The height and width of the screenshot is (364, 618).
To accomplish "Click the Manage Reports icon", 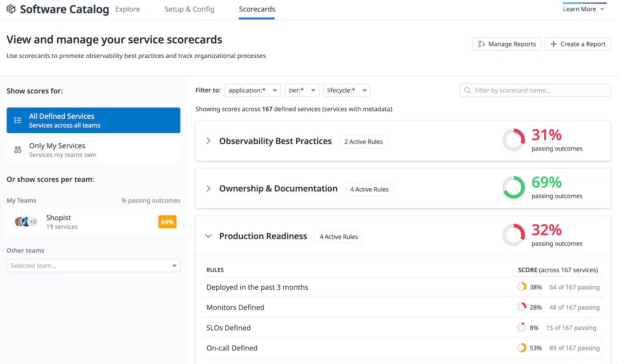I will click(x=481, y=44).
